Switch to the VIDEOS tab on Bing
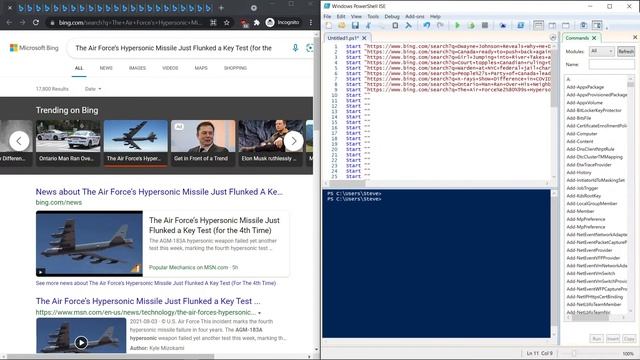The height and width of the screenshot is (360, 640). tap(170, 68)
